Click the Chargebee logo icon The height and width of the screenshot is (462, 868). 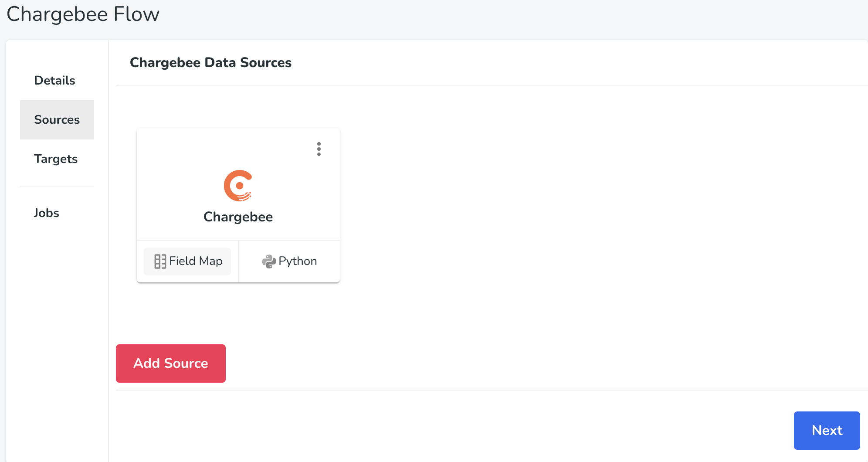(238, 186)
